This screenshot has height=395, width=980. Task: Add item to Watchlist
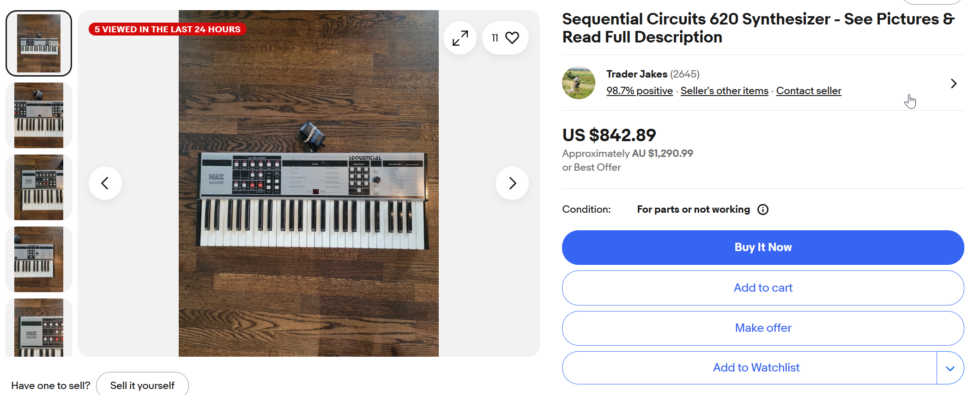(756, 368)
